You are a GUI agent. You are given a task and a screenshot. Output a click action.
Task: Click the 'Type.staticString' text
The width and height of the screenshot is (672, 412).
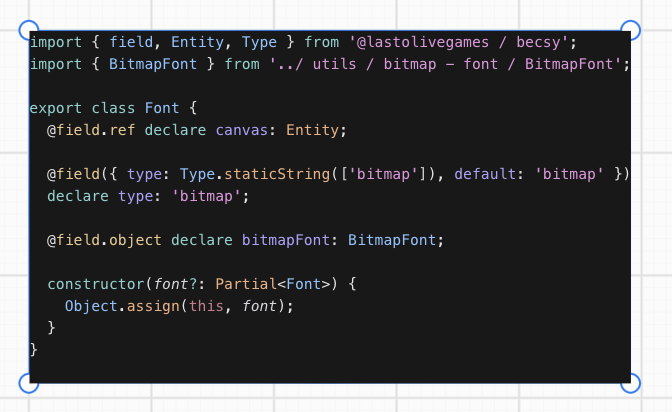pos(255,174)
